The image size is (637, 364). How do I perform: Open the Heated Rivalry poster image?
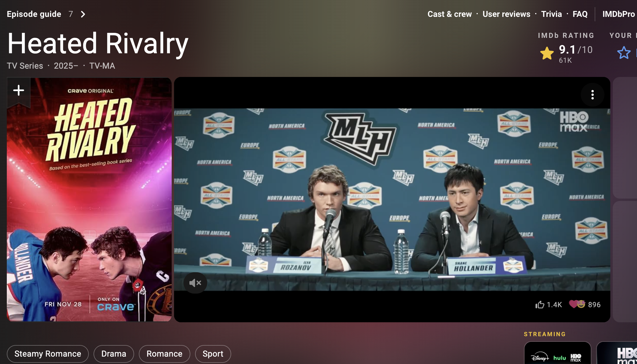pos(89,199)
